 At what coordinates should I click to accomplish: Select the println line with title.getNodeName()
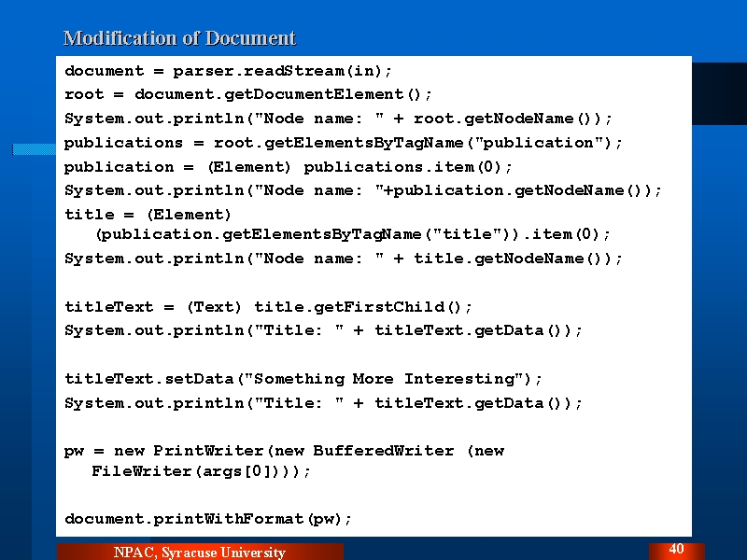click(x=343, y=259)
